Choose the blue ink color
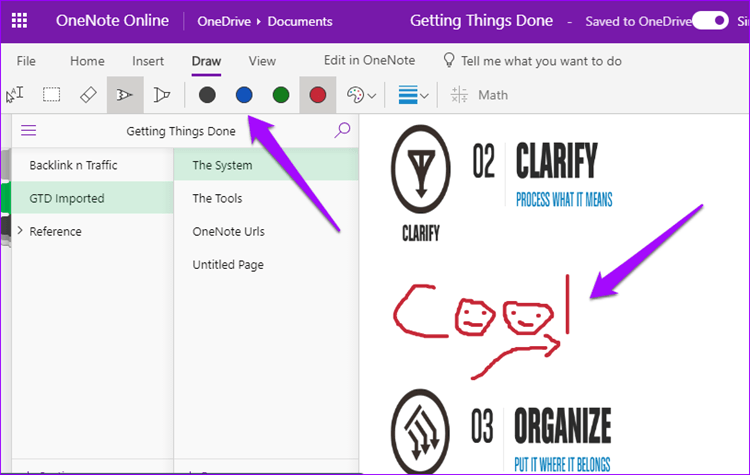 (x=244, y=95)
